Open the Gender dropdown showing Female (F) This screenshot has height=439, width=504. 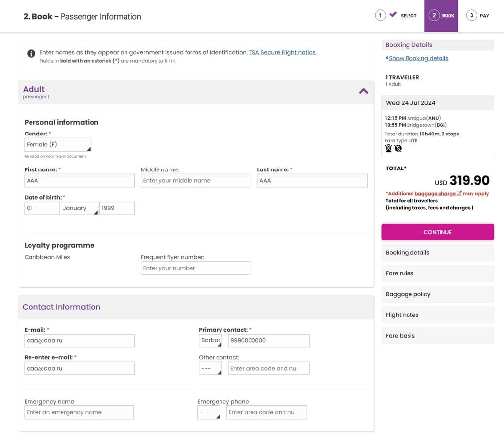(58, 145)
